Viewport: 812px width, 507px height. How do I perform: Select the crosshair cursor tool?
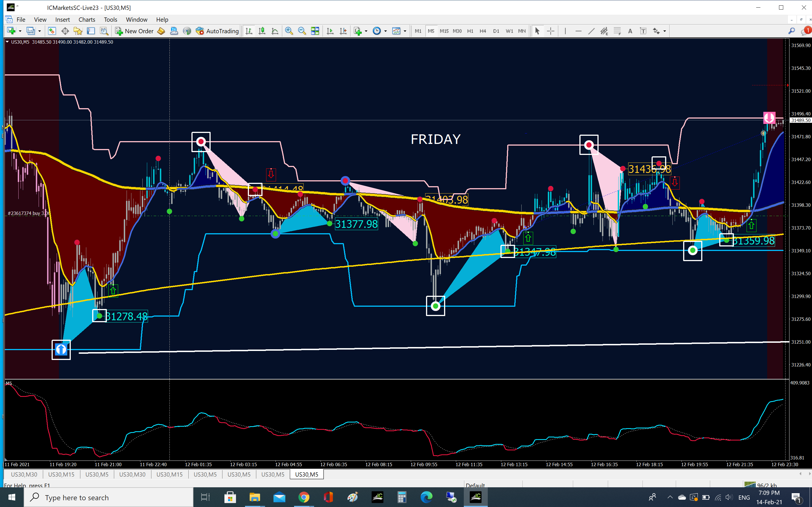(551, 31)
